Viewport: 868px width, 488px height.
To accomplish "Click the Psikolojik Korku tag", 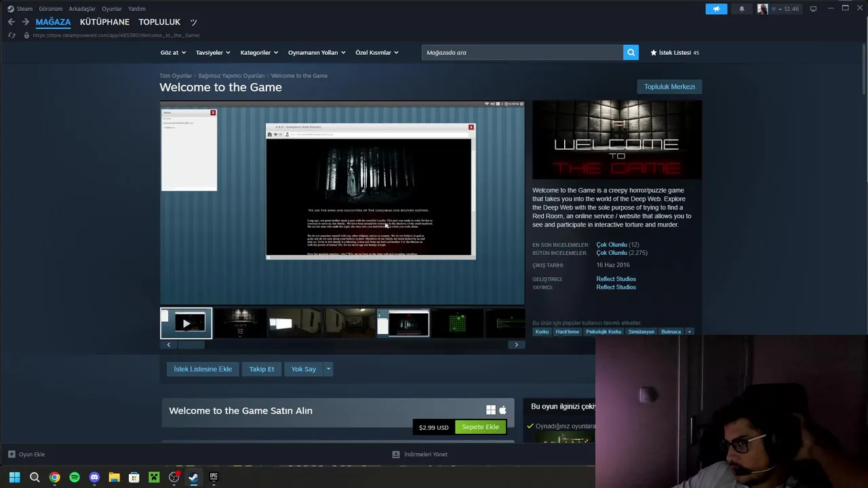I will (x=604, y=331).
